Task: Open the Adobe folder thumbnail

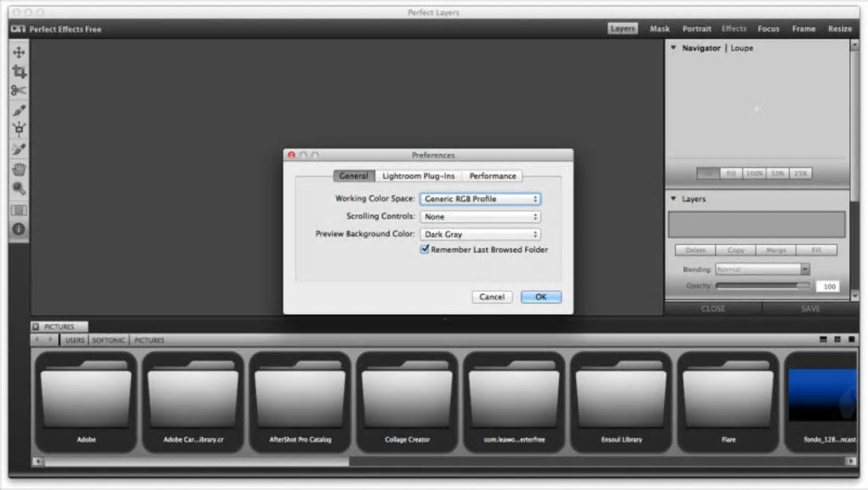Action: click(86, 402)
